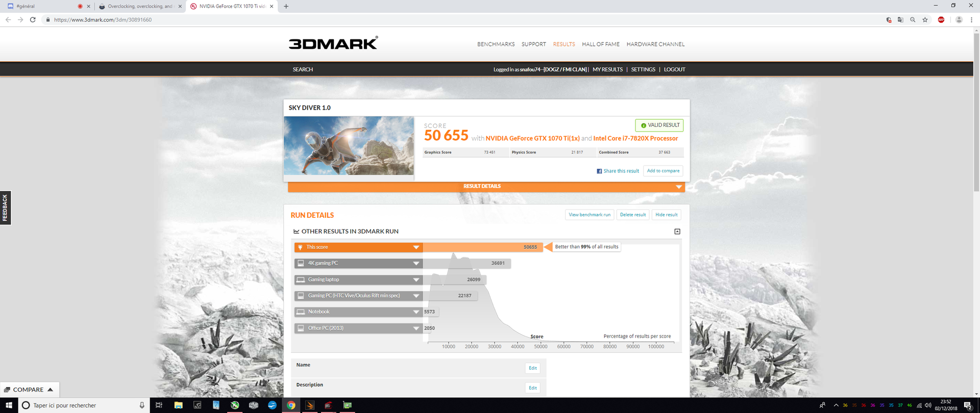Open the 3DMark app icon on the taskbar
This screenshot has width=980, height=413.
[310, 405]
